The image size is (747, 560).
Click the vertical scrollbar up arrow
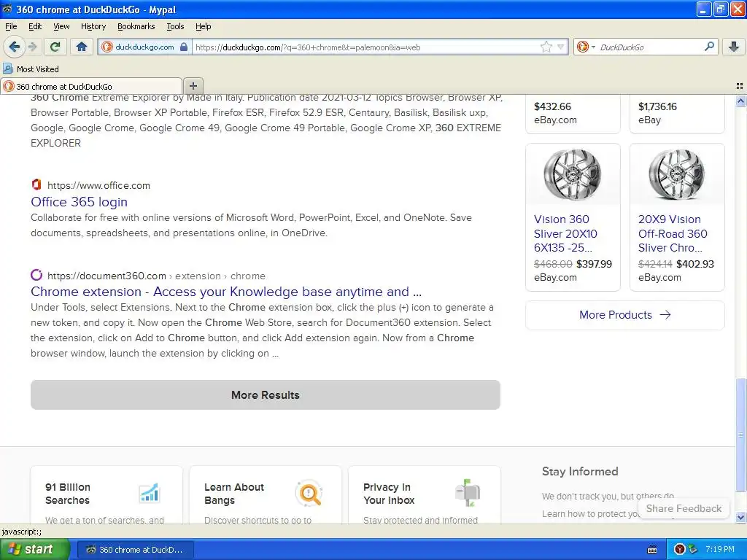tap(740, 101)
